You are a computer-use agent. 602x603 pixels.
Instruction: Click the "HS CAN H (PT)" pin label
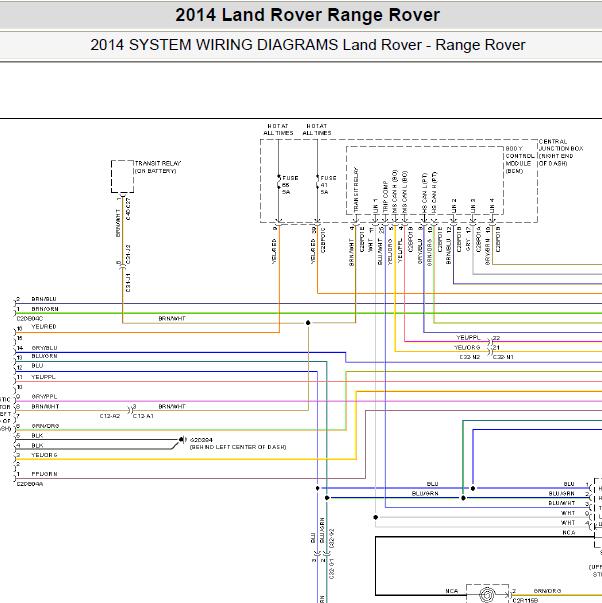pyautogui.click(x=434, y=192)
